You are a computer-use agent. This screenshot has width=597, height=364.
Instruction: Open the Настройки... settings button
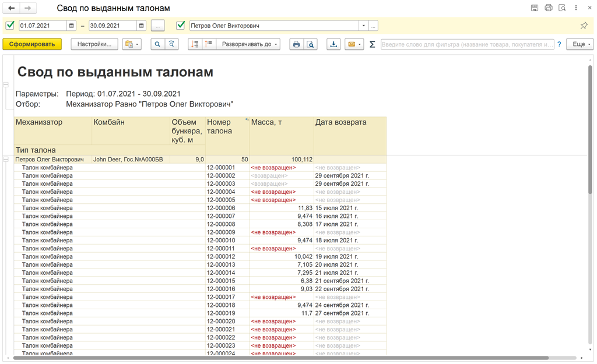(94, 44)
